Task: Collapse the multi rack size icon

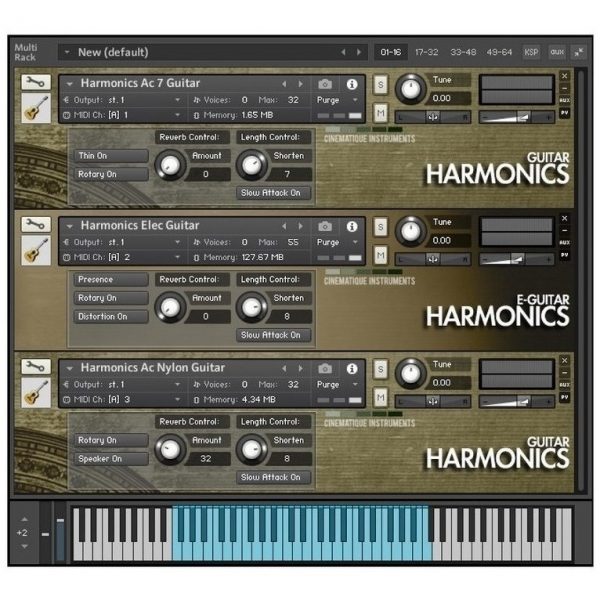Action: [579, 52]
